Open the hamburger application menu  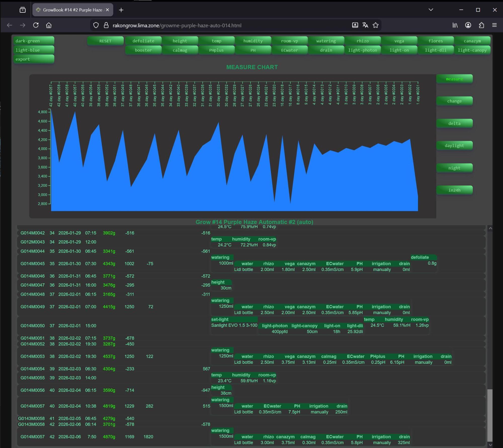(494, 25)
